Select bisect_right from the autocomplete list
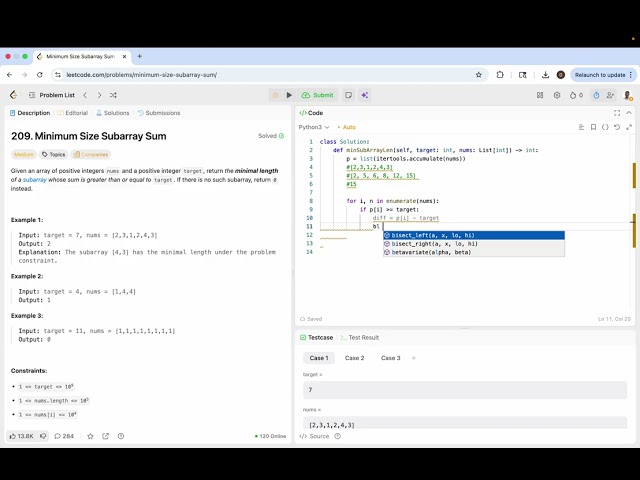This screenshot has width=640, height=480. coord(434,243)
